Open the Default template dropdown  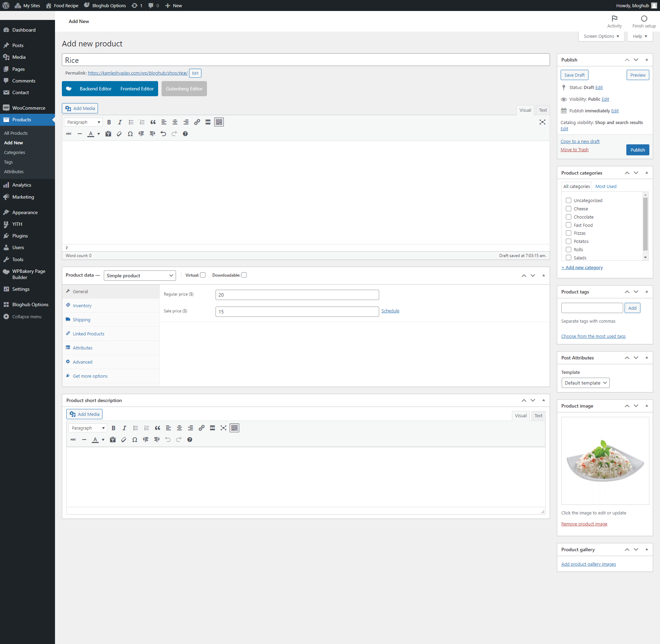tap(585, 383)
